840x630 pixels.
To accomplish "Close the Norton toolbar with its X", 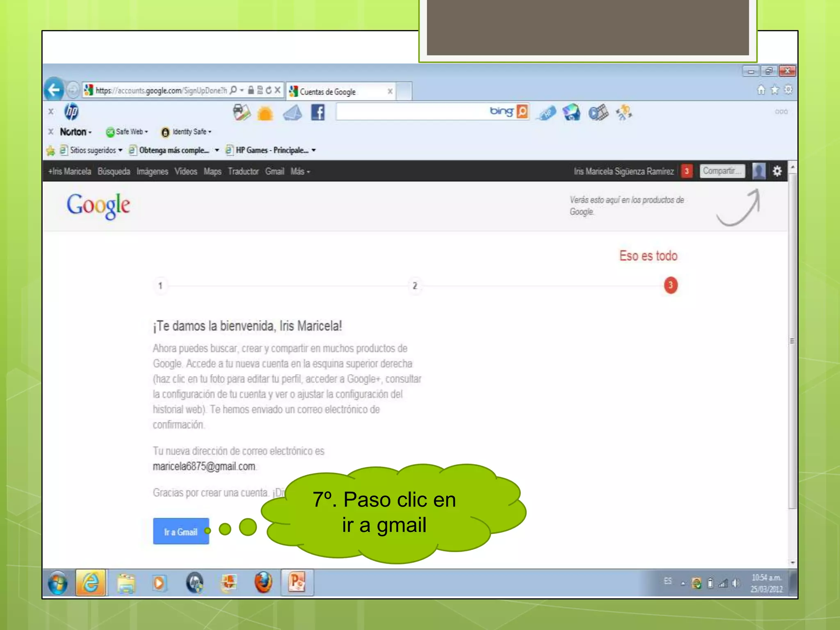I will click(51, 132).
